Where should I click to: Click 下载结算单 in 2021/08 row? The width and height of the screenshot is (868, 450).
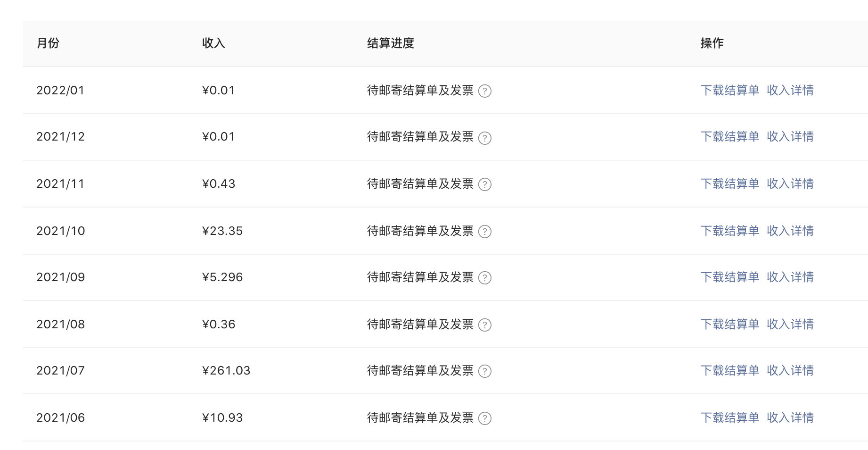pyautogui.click(x=729, y=324)
